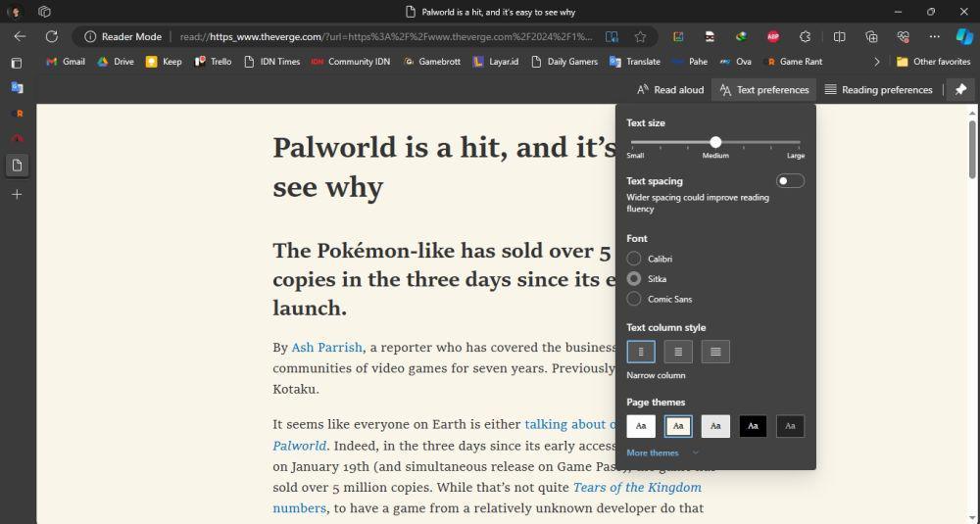
Task: Add page to favorites with star icon
Action: click(640, 37)
